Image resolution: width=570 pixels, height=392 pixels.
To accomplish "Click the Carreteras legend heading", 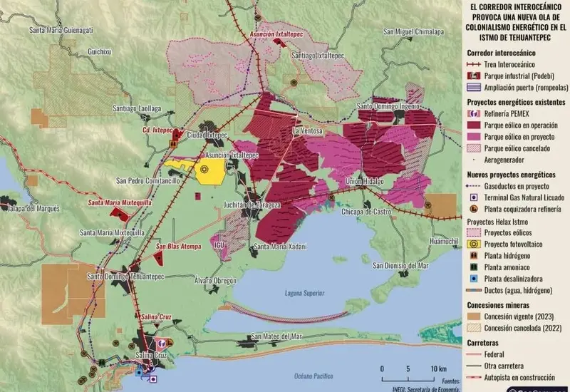I will [x=483, y=343].
